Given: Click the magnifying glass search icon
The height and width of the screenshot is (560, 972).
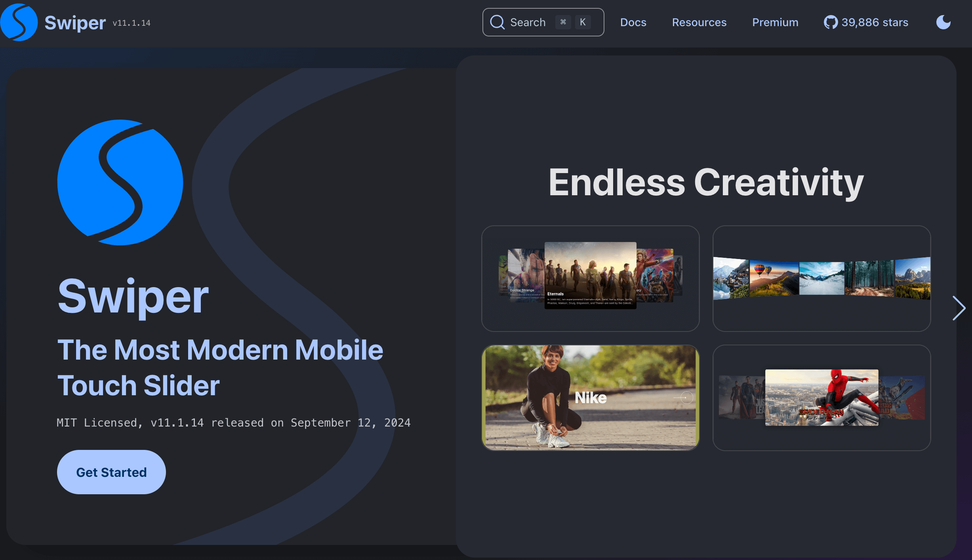Looking at the screenshot, I should point(497,22).
